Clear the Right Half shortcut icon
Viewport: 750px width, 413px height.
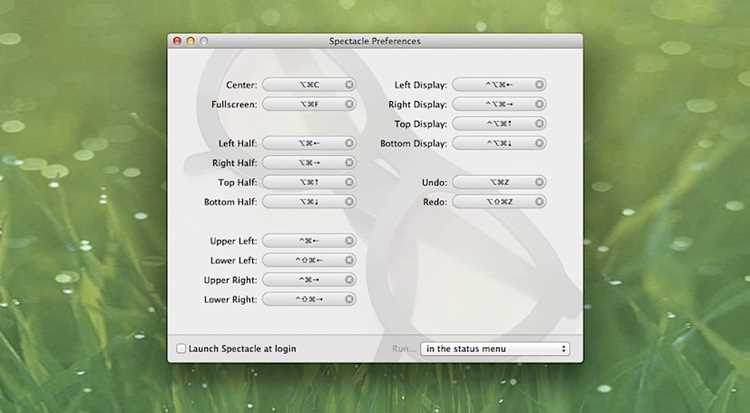point(349,163)
